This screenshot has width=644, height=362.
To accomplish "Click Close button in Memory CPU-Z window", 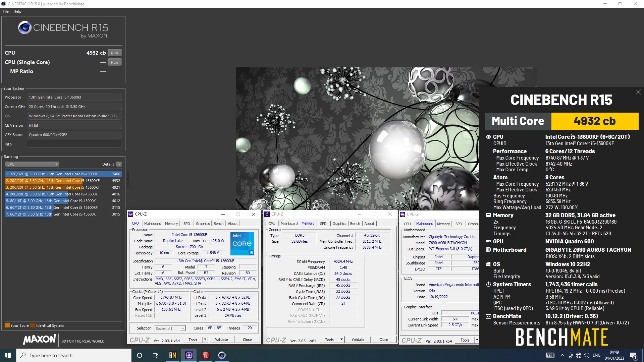I will (x=384, y=340).
